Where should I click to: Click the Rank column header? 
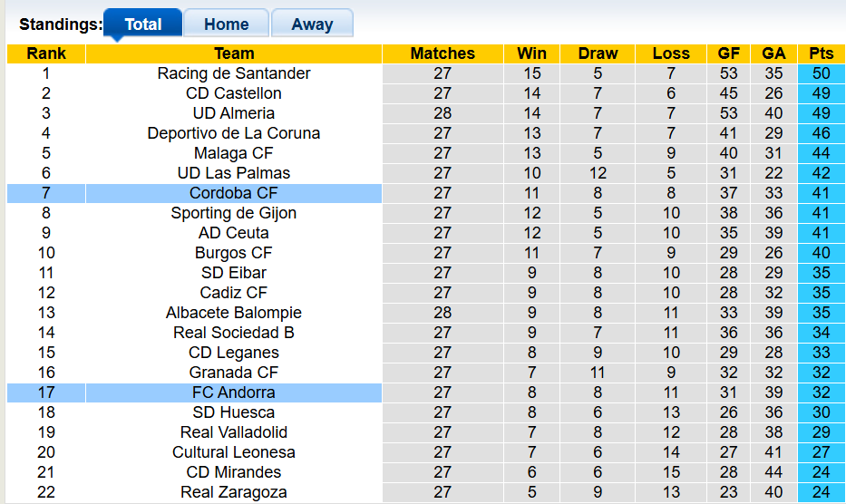[x=46, y=53]
